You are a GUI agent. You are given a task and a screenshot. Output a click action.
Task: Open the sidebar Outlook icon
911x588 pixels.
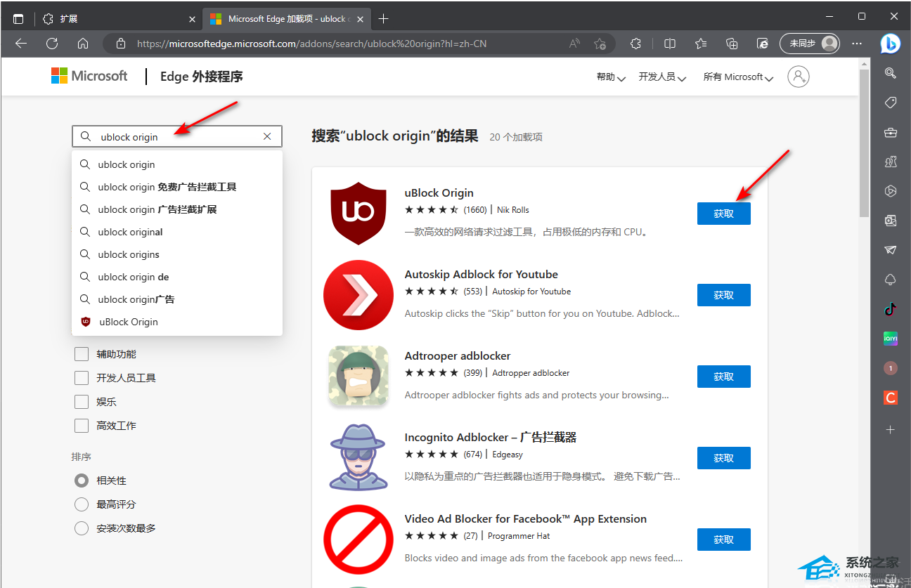click(x=891, y=221)
